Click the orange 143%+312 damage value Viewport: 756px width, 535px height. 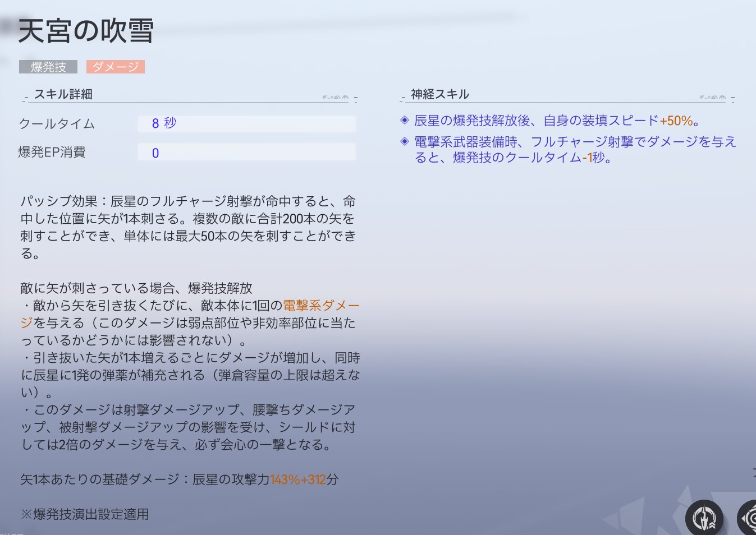coord(298,479)
